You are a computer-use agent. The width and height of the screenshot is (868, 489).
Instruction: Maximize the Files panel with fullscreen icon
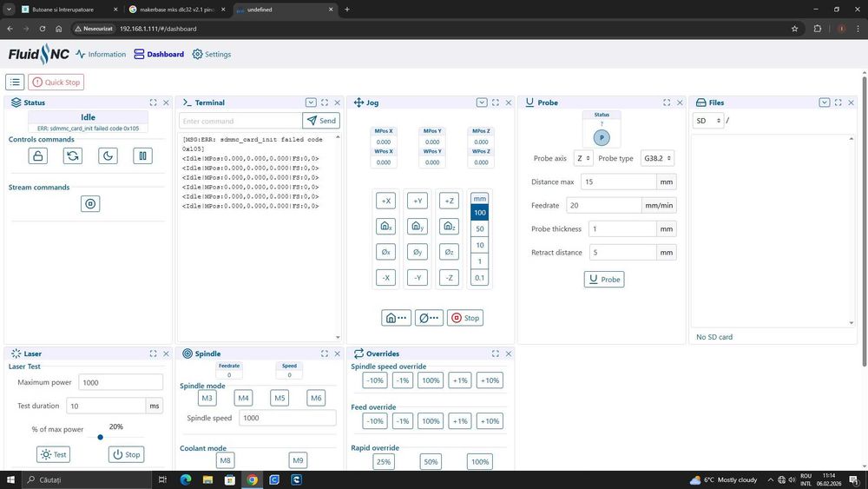[838, 102]
